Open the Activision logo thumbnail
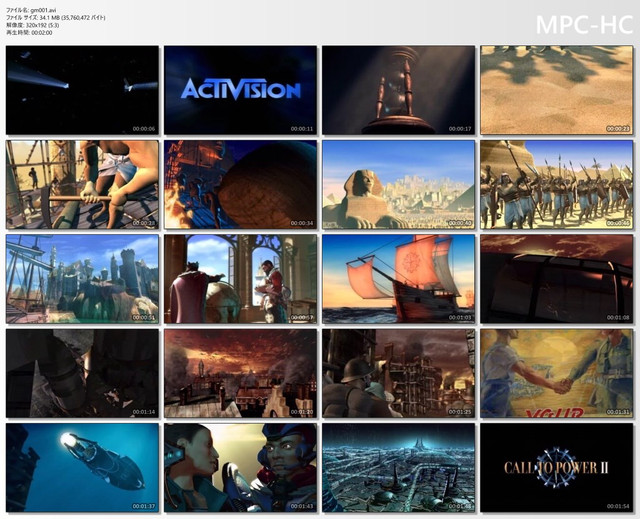This screenshot has height=519, width=640. [x=240, y=90]
